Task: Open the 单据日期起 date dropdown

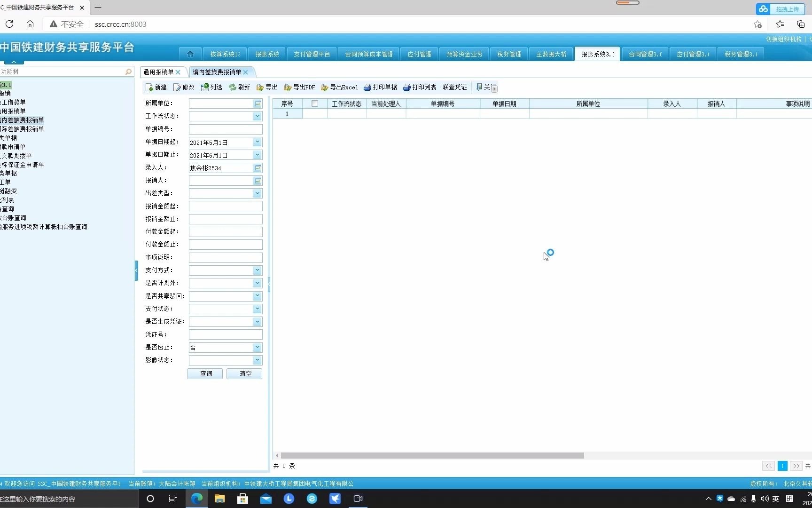Action: 257,142
